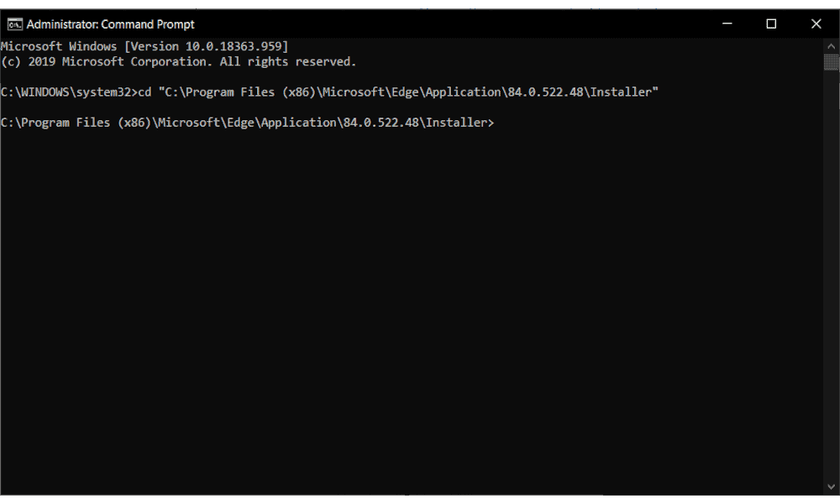
Task: Click the 'Microsoft Windows' version line
Action: click(144, 46)
